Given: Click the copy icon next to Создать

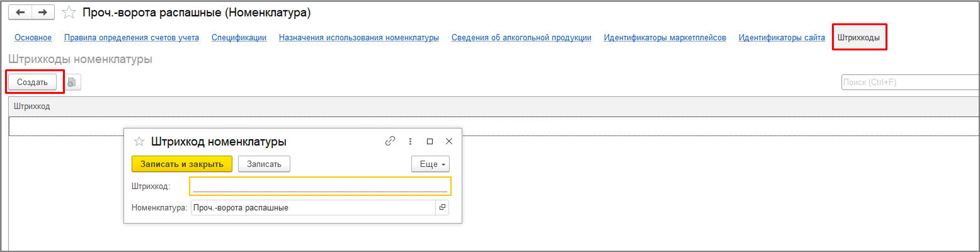Looking at the screenshot, I should [x=72, y=82].
